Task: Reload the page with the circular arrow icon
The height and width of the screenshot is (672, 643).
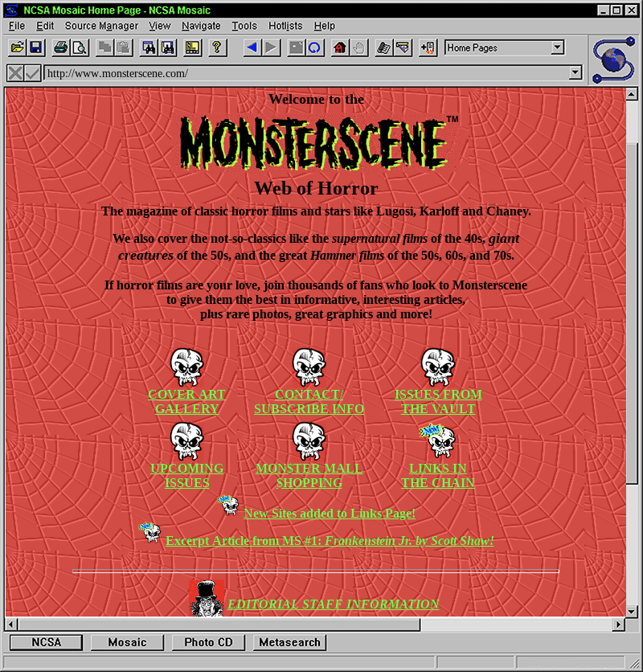Action: [x=315, y=48]
